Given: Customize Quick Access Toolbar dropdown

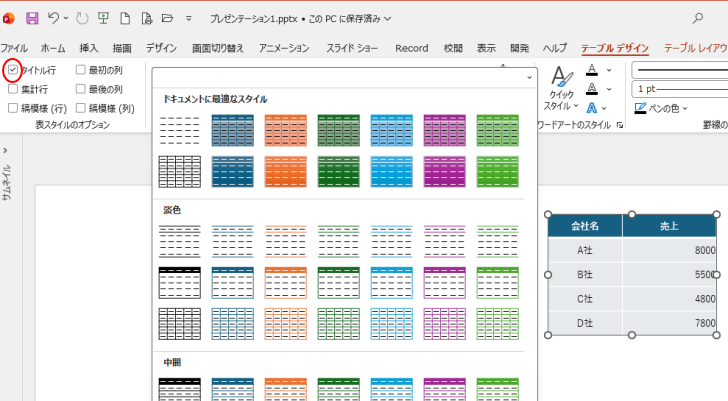Looking at the screenshot, I should tap(188, 19).
